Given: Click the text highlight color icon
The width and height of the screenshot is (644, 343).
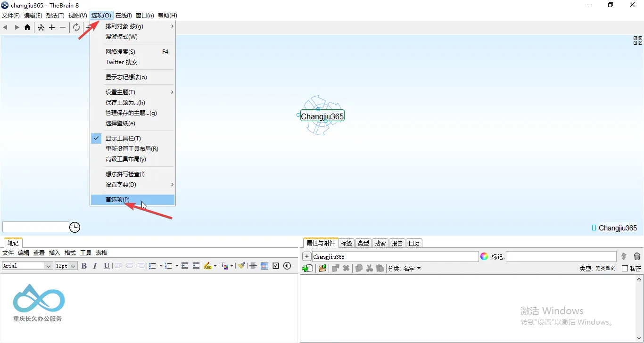Looking at the screenshot, I should click(208, 266).
